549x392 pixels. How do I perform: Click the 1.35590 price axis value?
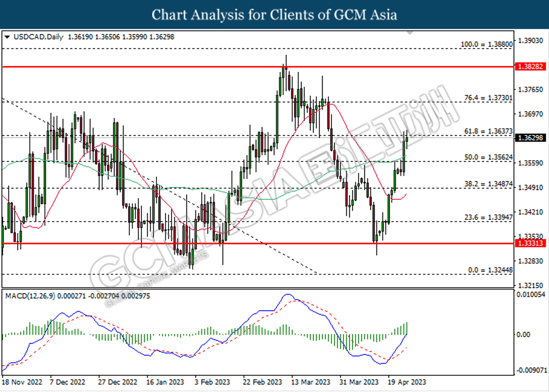(531, 163)
